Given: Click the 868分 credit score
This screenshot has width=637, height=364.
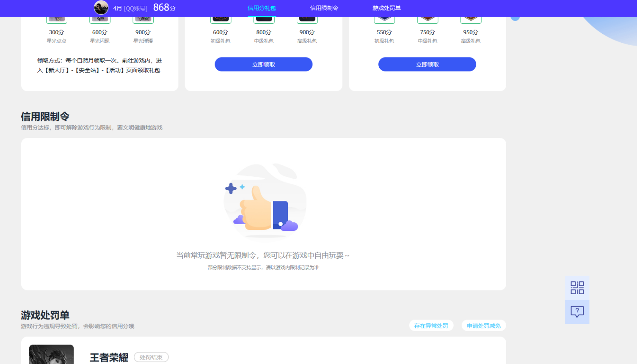Looking at the screenshot, I should (164, 8).
